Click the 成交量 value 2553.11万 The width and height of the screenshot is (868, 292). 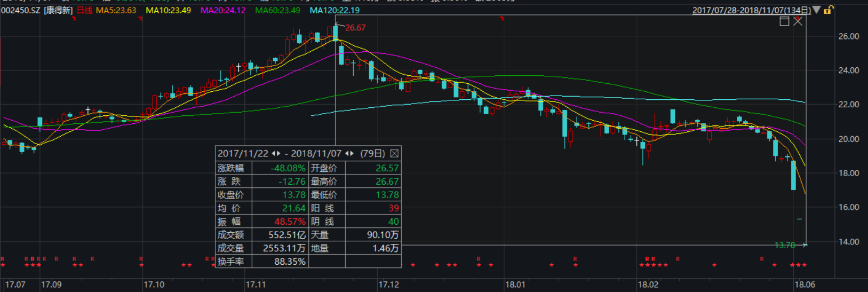(x=284, y=248)
